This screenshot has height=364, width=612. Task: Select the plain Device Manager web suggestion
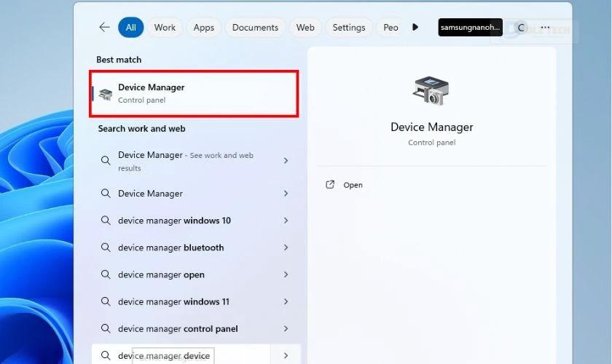click(x=150, y=194)
